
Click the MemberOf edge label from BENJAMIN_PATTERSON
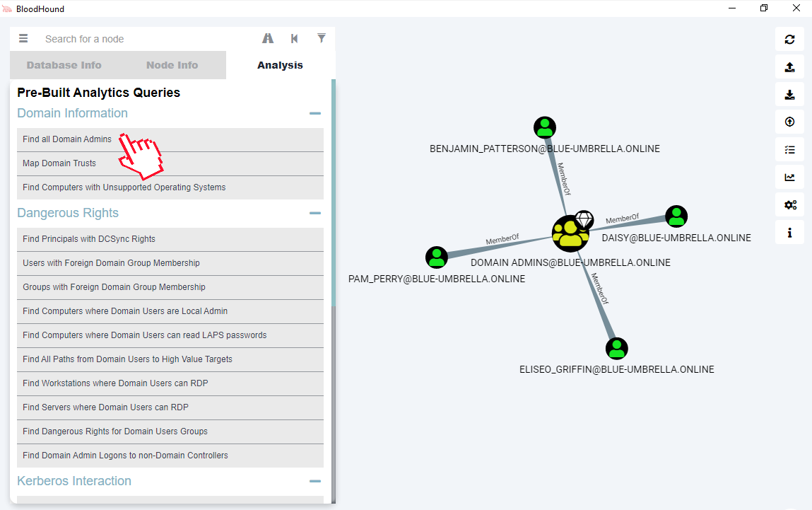[x=563, y=179]
